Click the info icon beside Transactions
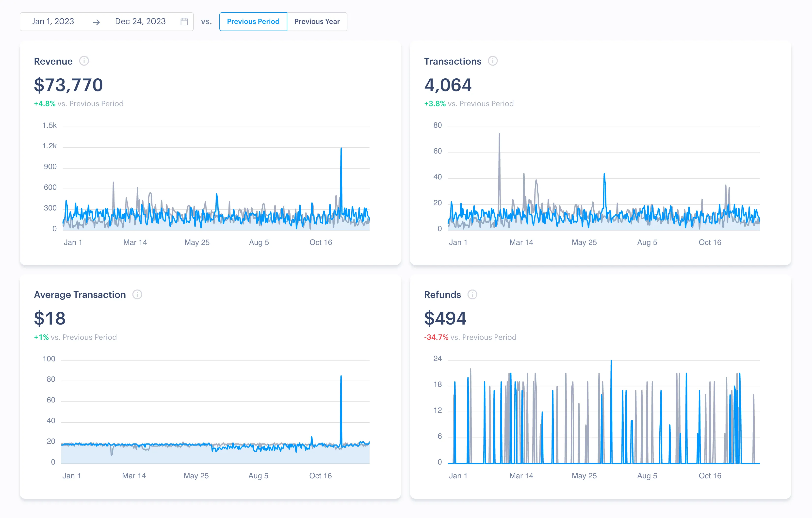 click(x=492, y=61)
